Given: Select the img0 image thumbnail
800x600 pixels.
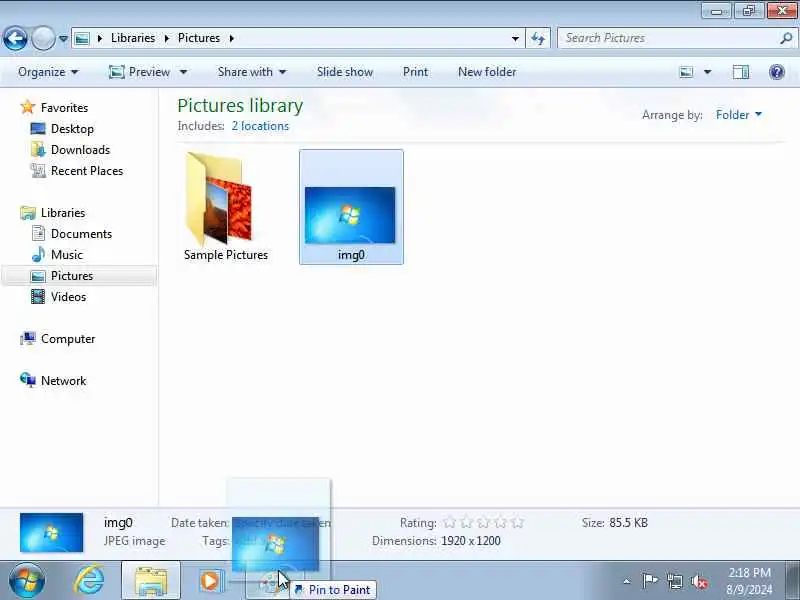Looking at the screenshot, I should tap(351, 207).
